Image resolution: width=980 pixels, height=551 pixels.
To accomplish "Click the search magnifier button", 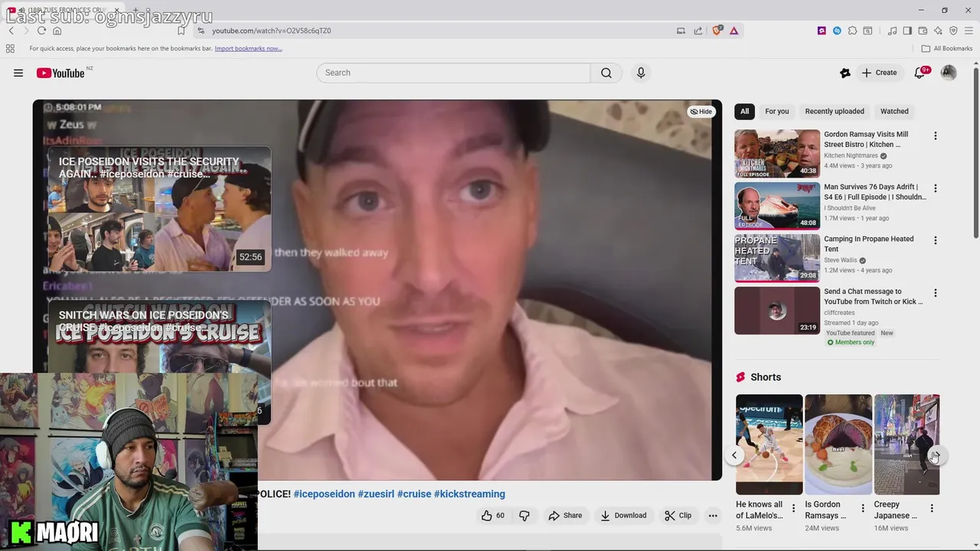I will [x=606, y=73].
